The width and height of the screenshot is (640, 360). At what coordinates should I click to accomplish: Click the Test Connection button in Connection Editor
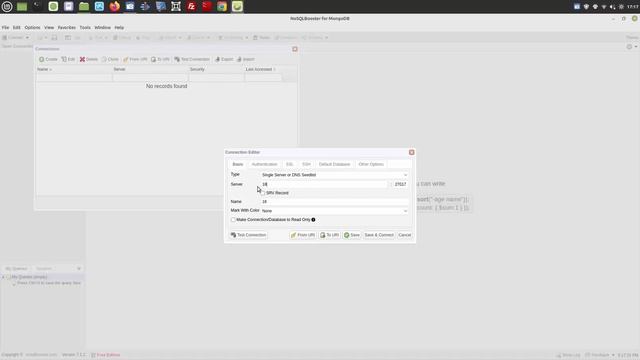(x=248, y=235)
